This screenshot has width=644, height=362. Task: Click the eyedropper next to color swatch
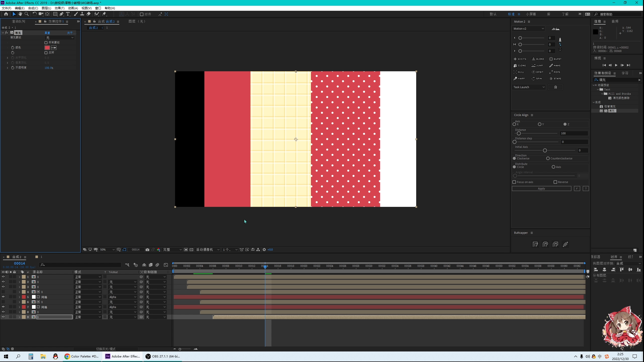coord(54,48)
